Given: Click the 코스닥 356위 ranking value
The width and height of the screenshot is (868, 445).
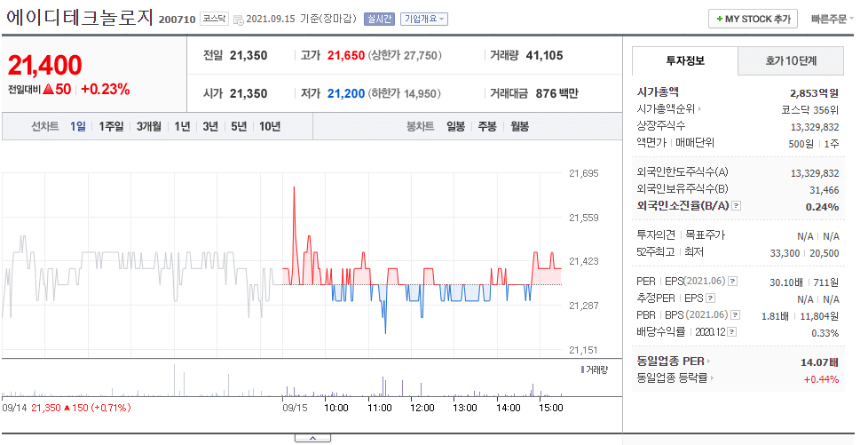Looking at the screenshot, I should (810, 110).
